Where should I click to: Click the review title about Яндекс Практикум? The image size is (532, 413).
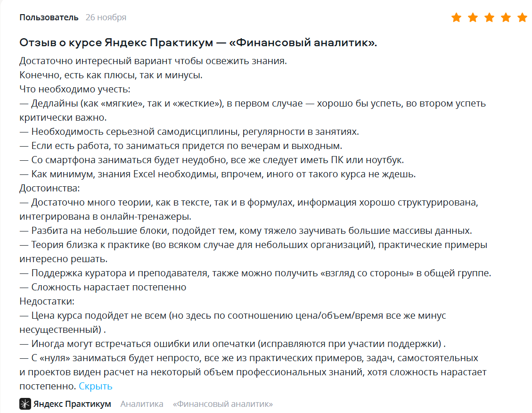pos(198,43)
